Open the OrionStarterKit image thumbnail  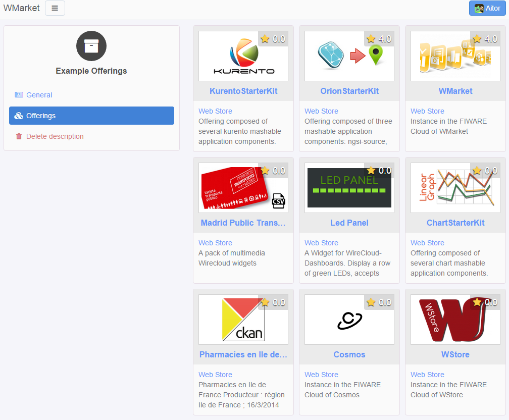[349, 56]
